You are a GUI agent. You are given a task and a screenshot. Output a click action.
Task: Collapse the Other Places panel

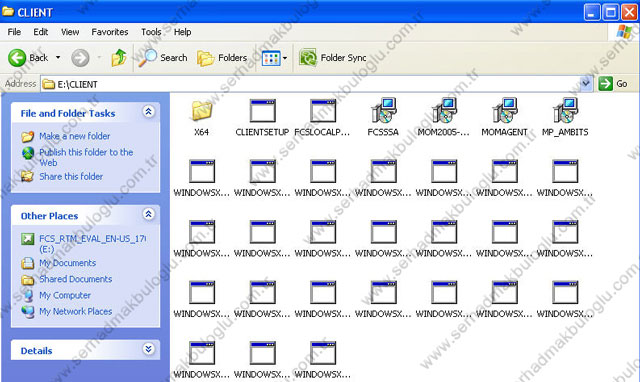[x=149, y=214]
